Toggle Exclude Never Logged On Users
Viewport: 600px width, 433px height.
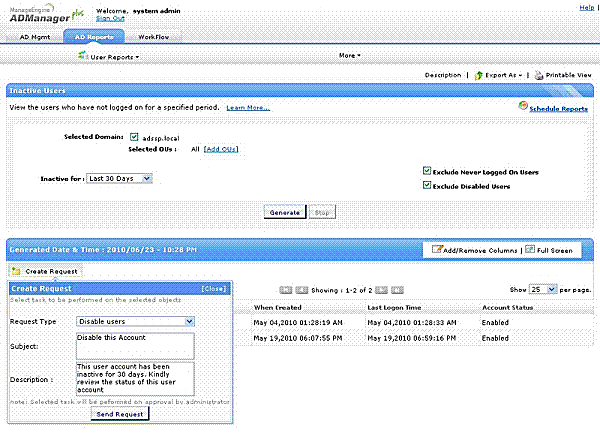(428, 172)
